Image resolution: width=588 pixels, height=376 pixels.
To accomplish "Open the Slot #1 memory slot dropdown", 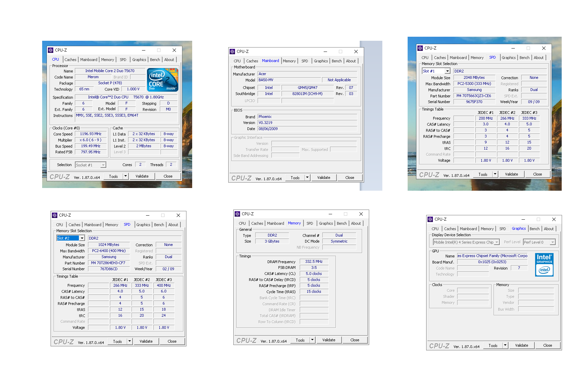I will [x=447, y=71].
